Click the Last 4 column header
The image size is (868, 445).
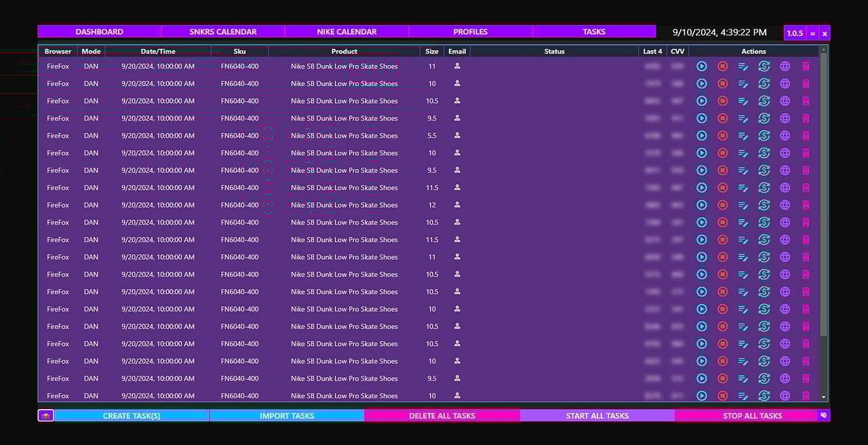(x=652, y=51)
